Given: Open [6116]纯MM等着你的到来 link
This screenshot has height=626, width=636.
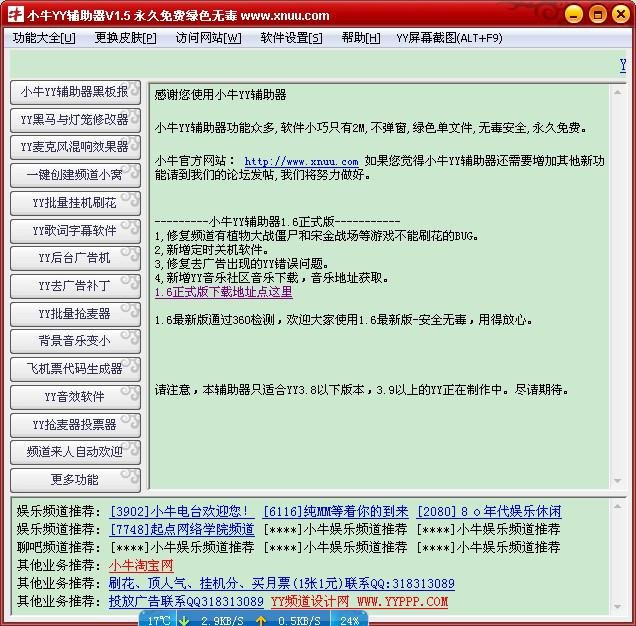Looking at the screenshot, I should [335, 512].
